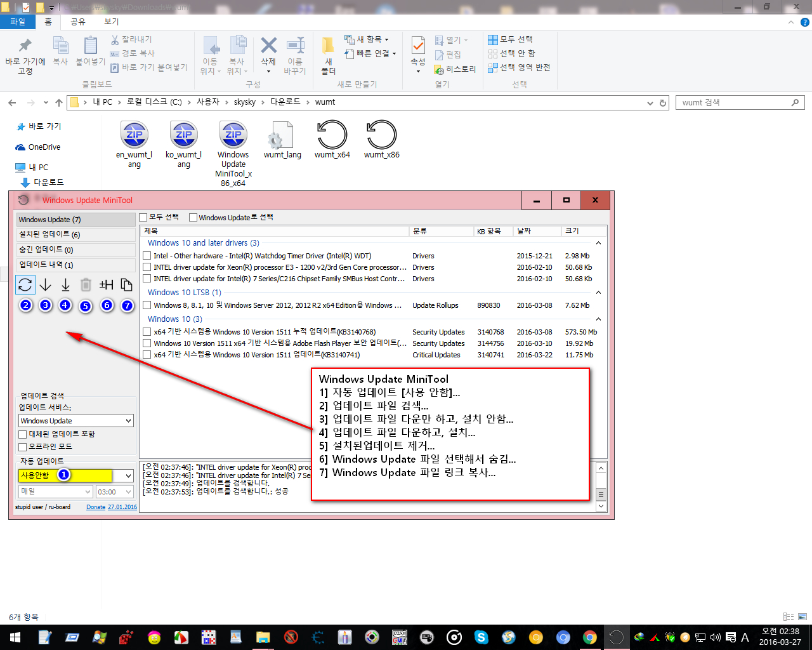Check the Windows Update로 선택 checkbox

coord(193,217)
